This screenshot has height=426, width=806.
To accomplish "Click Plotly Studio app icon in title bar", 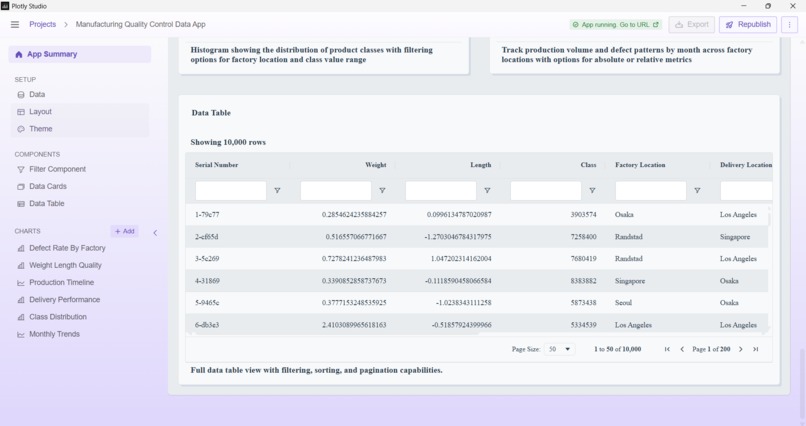I will tap(5, 6).
